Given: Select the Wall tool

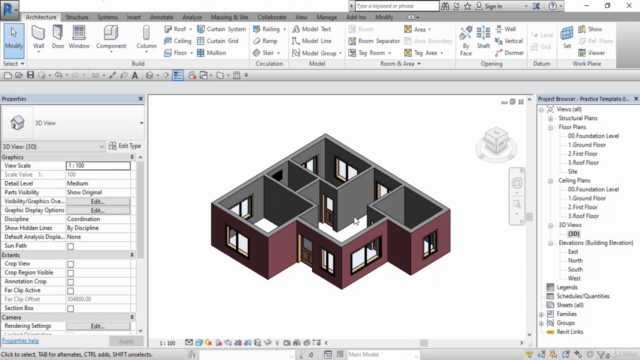Looking at the screenshot, I should (38, 39).
